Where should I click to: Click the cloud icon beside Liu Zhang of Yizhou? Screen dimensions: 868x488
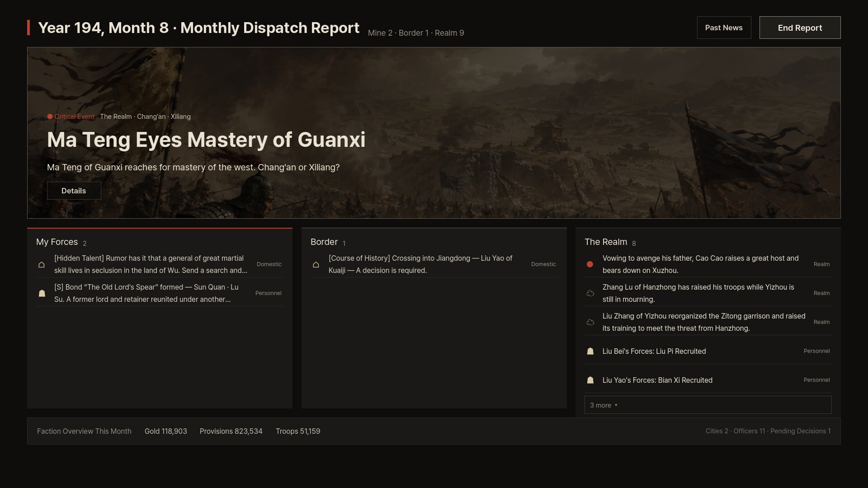[x=590, y=322]
